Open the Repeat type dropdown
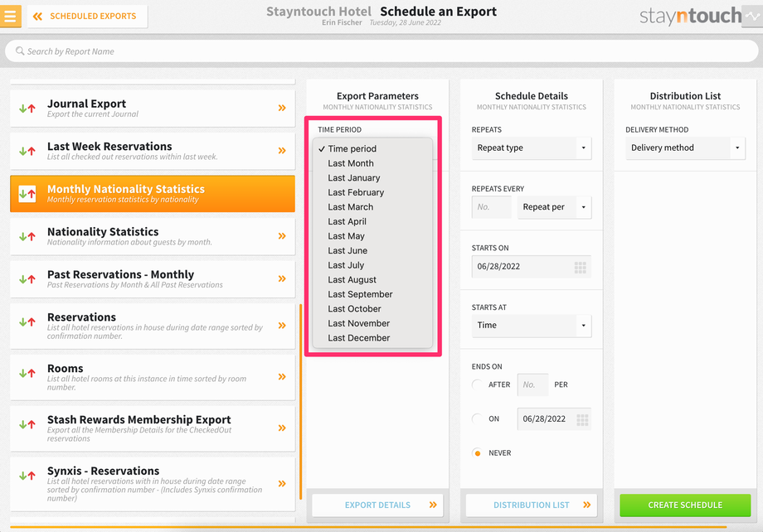 click(x=532, y=148)
